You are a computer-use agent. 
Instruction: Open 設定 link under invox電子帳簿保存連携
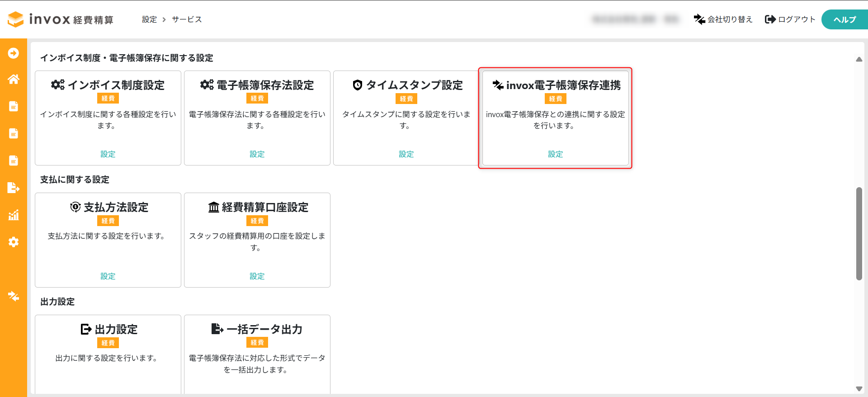(x=556, y=154)
